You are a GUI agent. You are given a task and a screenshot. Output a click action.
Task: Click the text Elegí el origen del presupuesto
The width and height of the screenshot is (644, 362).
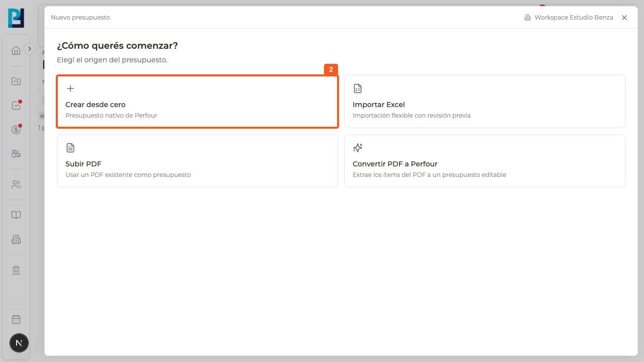pyautogui.click(x=112, y=60)
